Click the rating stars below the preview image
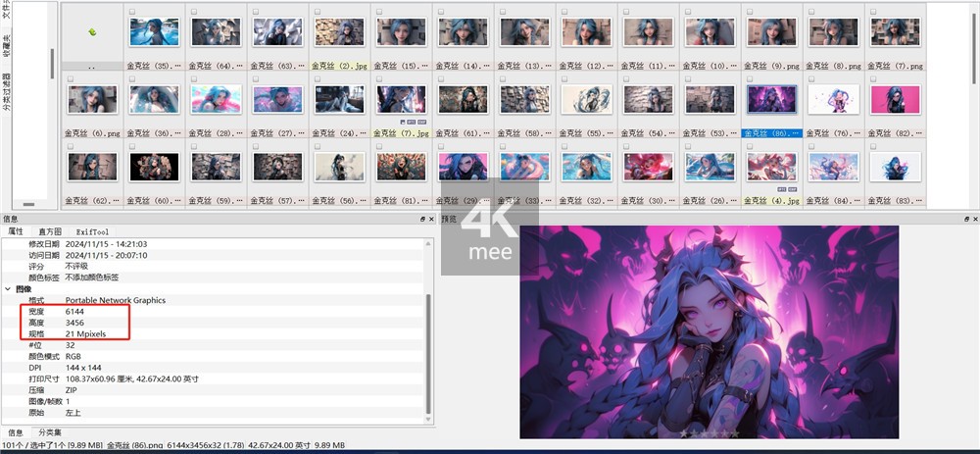The height and width of the screenshot is (454, 980). point(709,432)
